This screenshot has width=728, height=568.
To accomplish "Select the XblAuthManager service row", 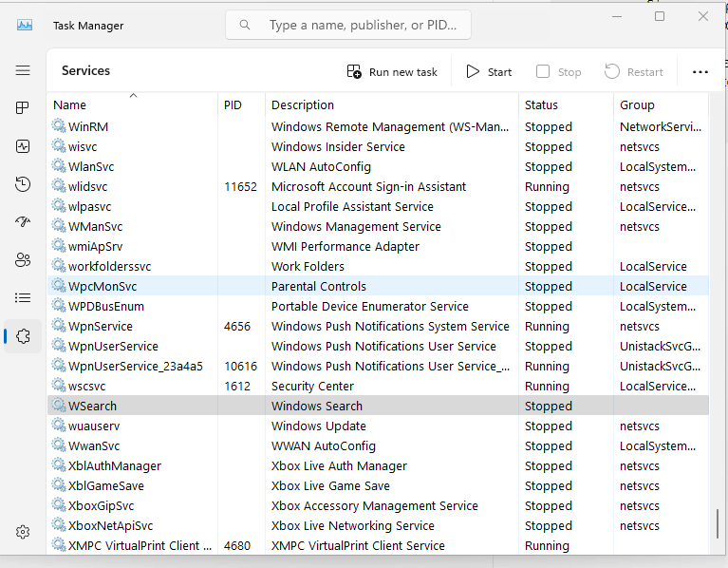I will 378,465.
